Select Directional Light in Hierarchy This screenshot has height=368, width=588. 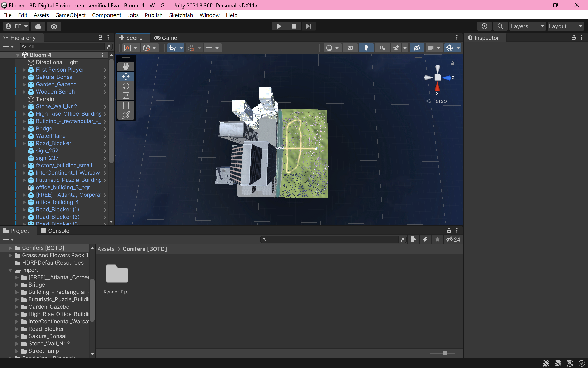[x=57, y=62]
